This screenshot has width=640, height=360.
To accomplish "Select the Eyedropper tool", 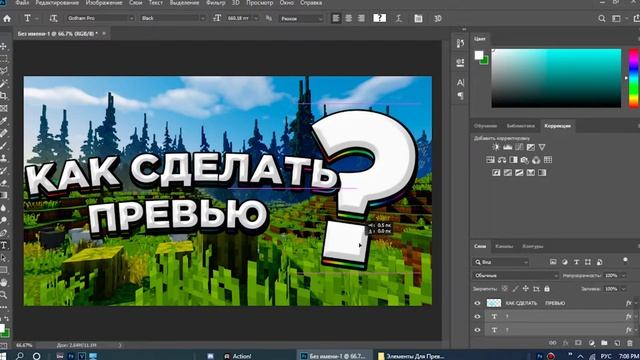I will pyautogui.click(x=4, y=121).
